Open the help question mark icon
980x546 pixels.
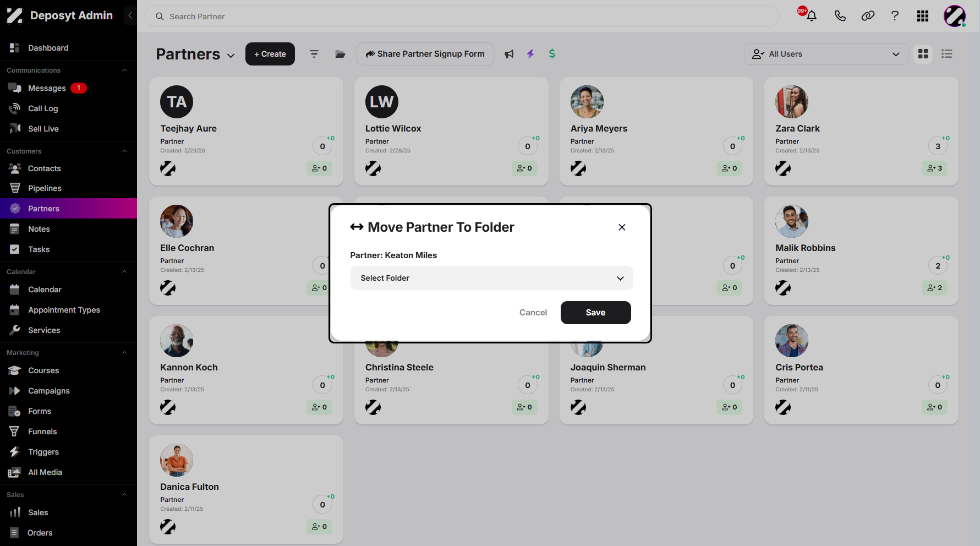click(x=895, y=16)
